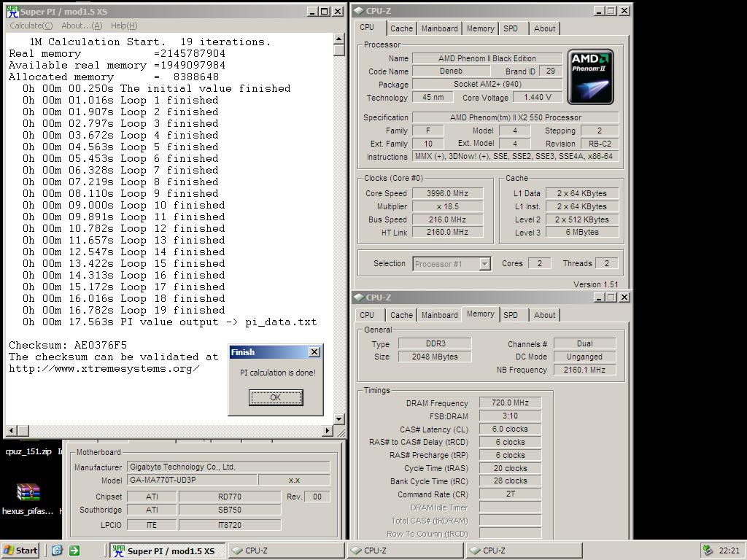Click the DRAM Frequency 720.0 MHz field

[510, 402]
